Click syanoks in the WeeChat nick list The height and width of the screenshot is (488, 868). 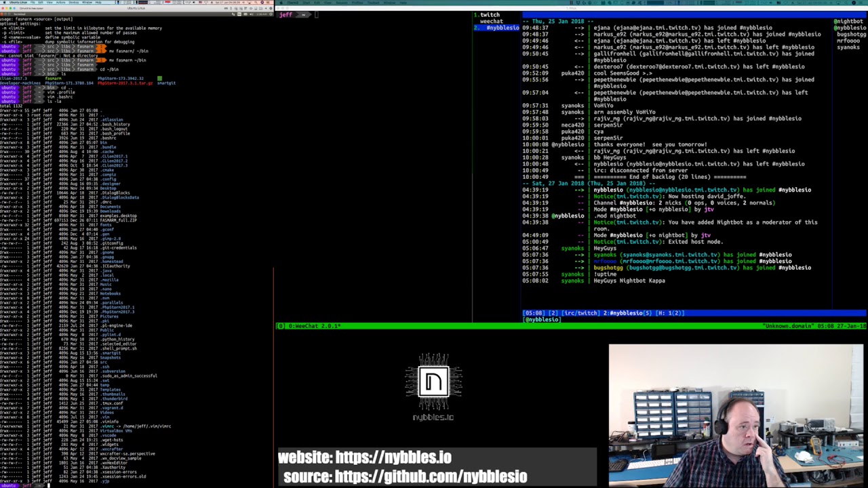[x=848, y=47]
